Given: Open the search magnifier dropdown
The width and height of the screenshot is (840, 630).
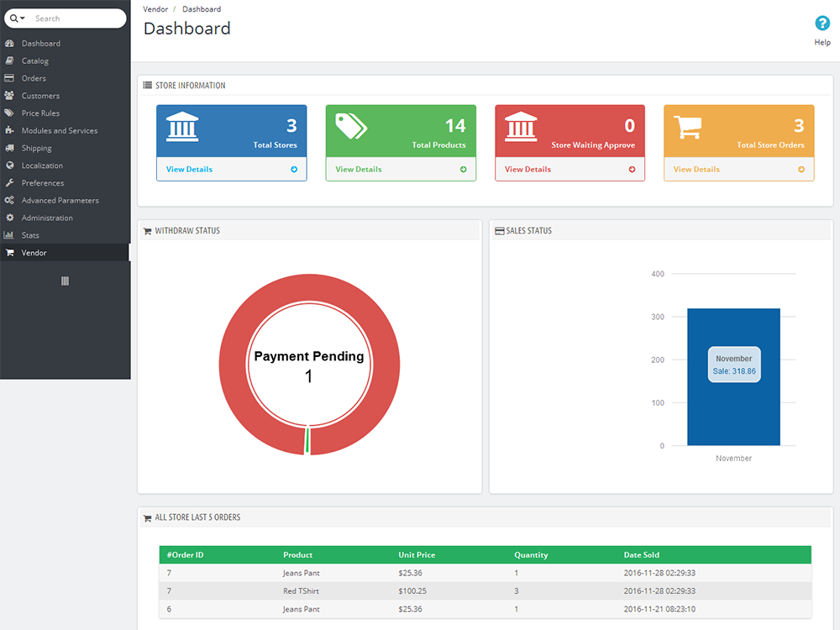Looking at the screenshot, I should (x=17, y=18).
